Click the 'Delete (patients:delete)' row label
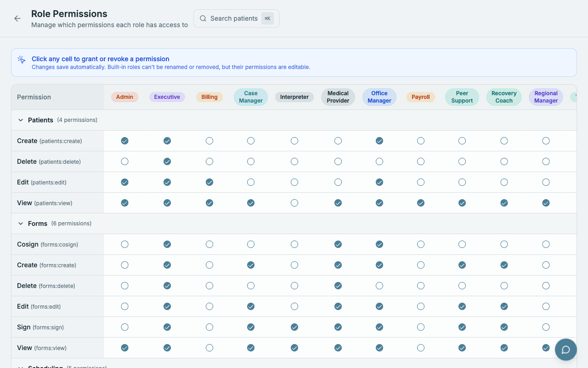The height and width of the screenshot is (368, 588). coord(49,161)
